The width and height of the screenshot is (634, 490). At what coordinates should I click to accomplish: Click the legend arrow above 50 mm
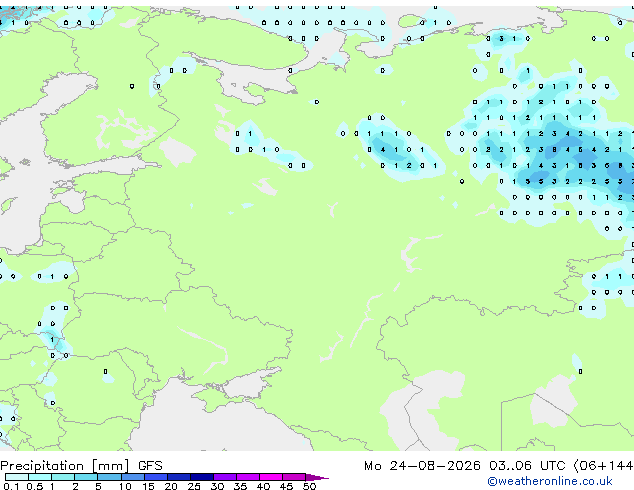tap(317, 477)
